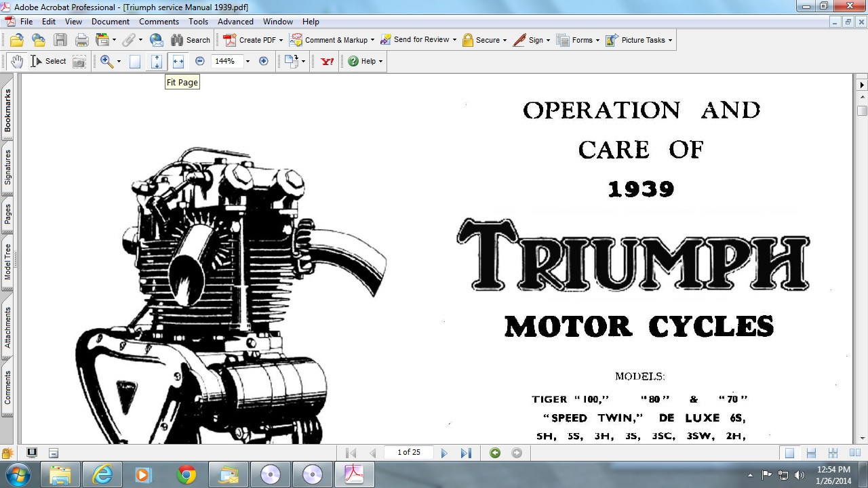Open the Organizer toolbar icon
Viewport: 868px width, 488px height.
point(102,40)
